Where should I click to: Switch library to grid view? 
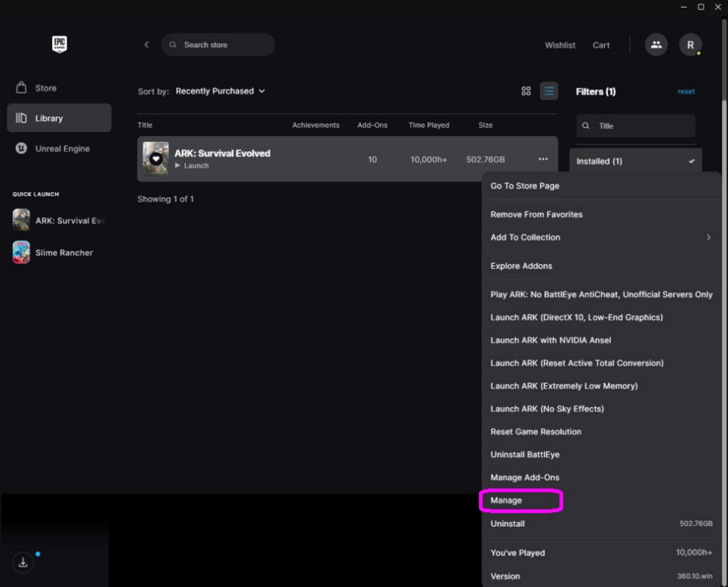point(526,91)
